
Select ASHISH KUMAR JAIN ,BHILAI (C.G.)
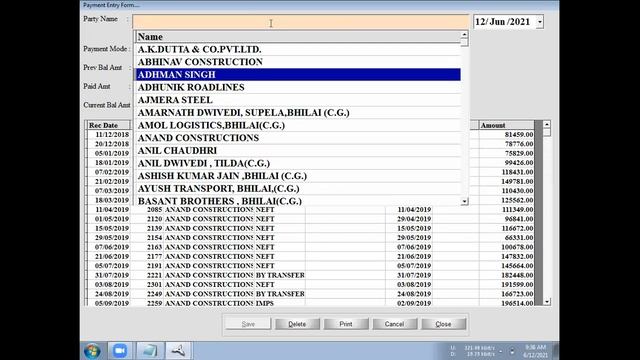(x=298, y=176)
